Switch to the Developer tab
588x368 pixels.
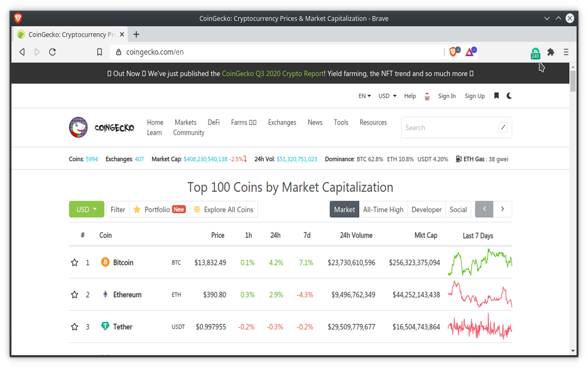click(426, 209)
